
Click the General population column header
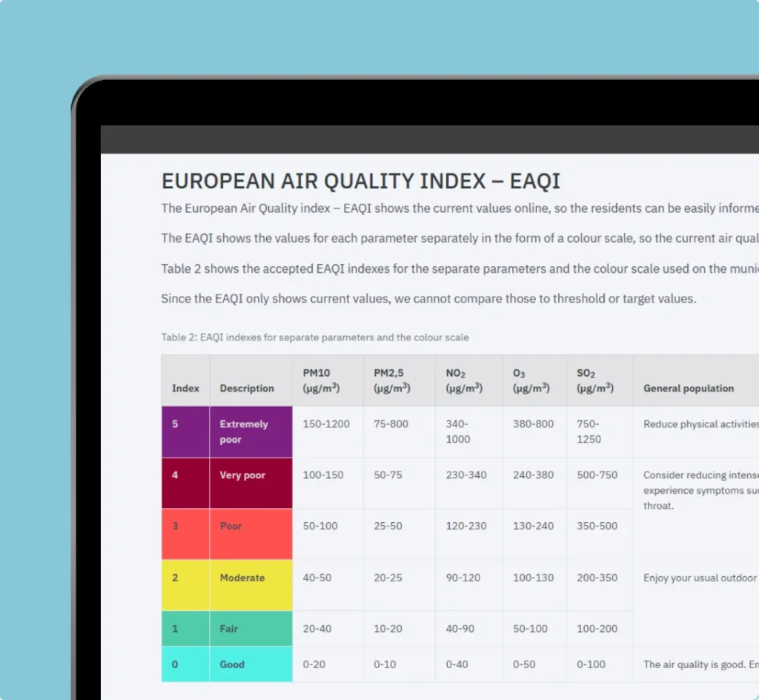(689, 388)
